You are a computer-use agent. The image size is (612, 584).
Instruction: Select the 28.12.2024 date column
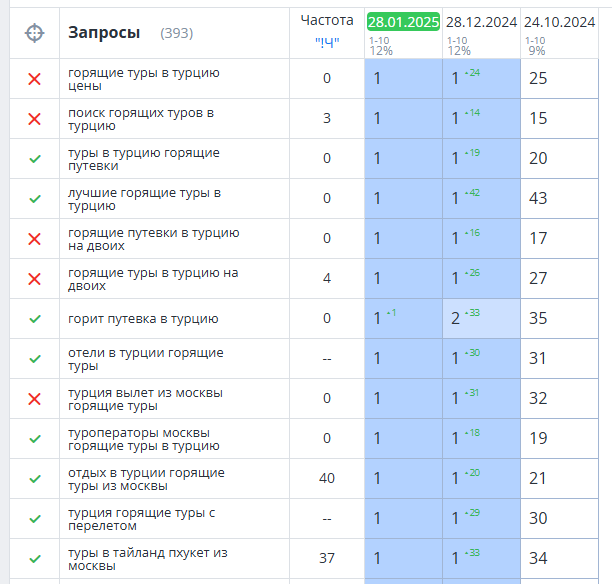click(x=481, y=22)
